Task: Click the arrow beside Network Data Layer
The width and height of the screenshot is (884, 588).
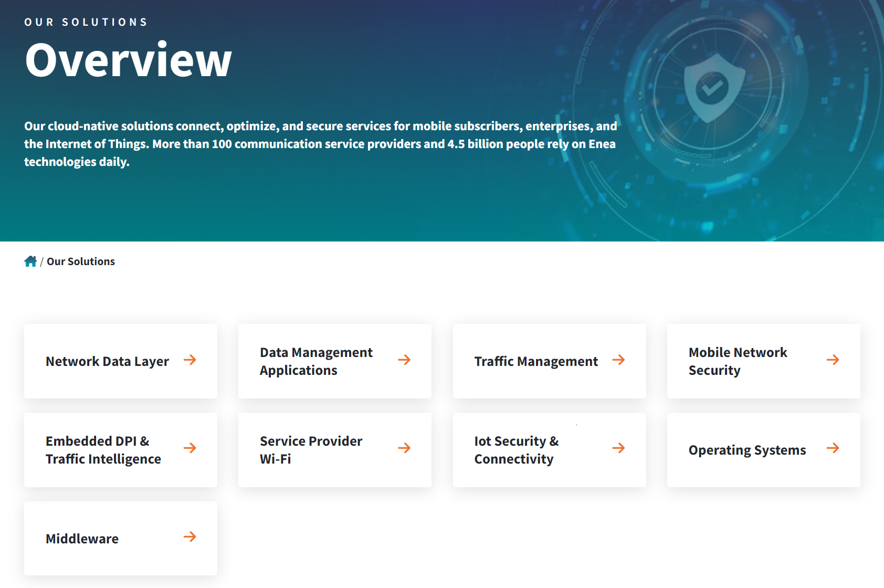Action: [190, 360]
